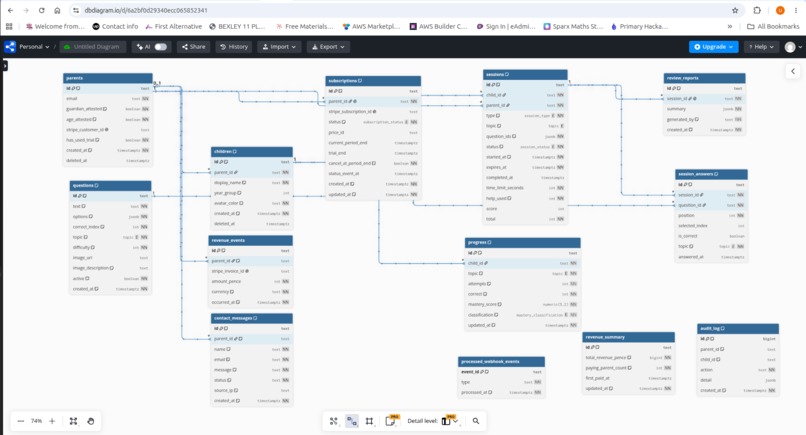
Task: Select the subscriptions table header
Action: coord(373,81)
